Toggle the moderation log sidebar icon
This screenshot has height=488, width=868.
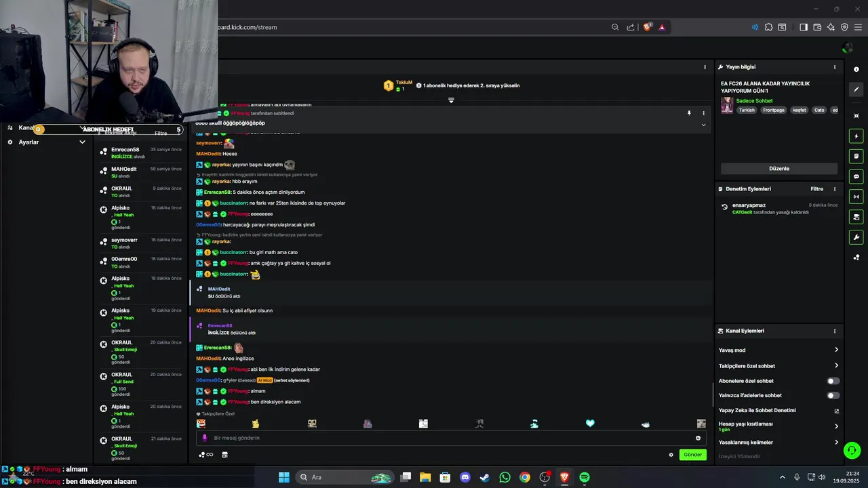pos(856,156)
